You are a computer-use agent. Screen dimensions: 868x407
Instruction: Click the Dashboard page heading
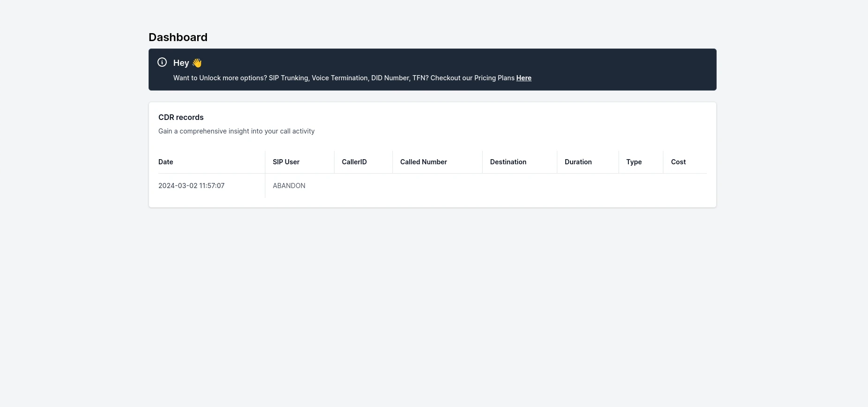[x=178, y=37]
